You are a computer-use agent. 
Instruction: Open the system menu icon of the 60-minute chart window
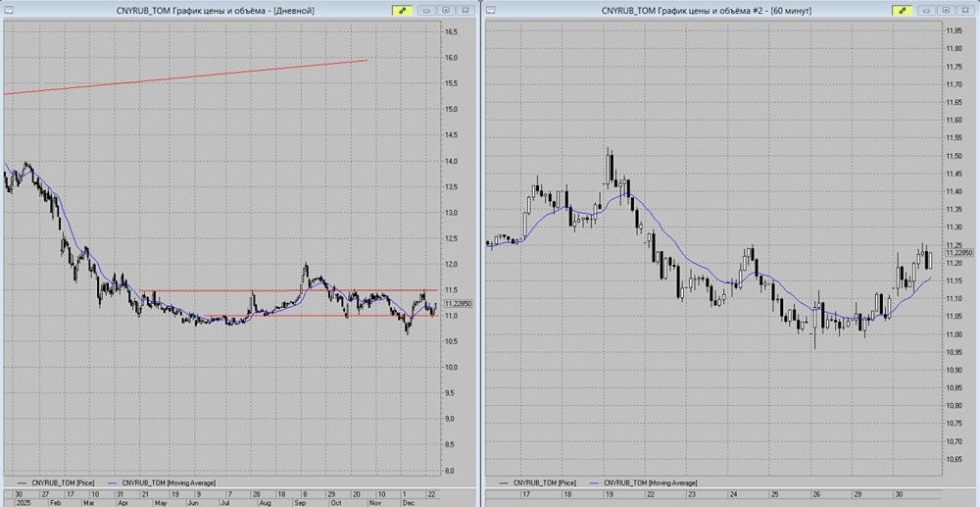[491, 10]
